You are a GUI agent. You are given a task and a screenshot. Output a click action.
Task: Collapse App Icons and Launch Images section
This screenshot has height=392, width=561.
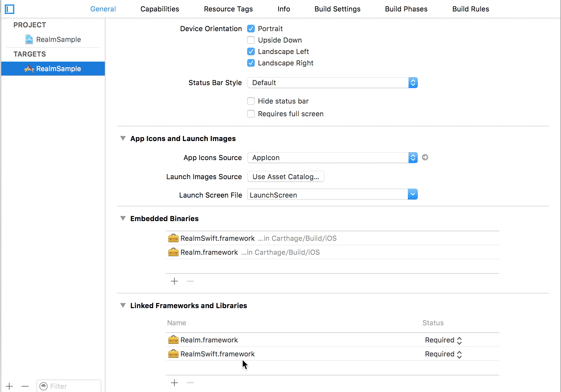click(123, 138)
